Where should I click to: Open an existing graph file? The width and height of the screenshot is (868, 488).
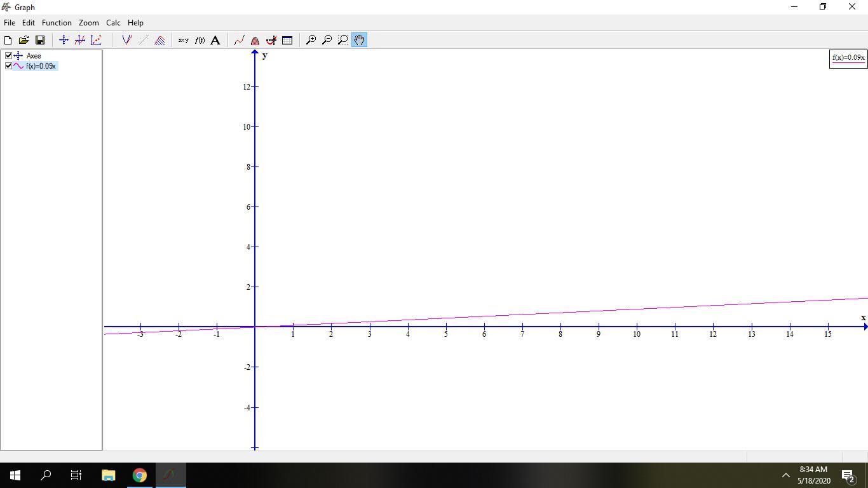pyautogui.click(x=24, y=40)
